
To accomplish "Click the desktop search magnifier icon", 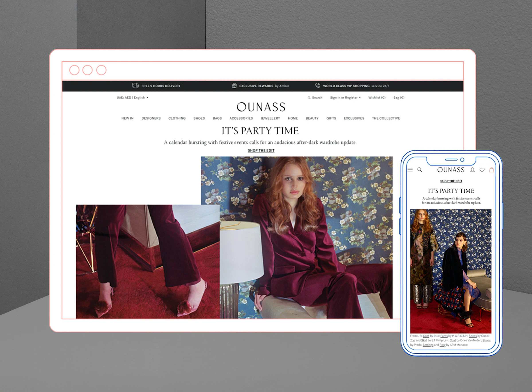I will tap(309, 98).
